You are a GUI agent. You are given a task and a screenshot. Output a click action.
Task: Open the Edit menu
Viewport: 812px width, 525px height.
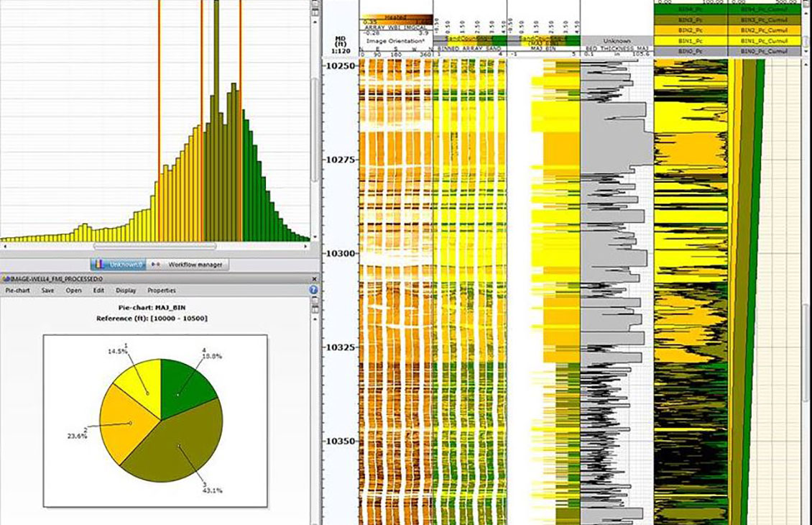pyautogui.click(x=98, y=291)
